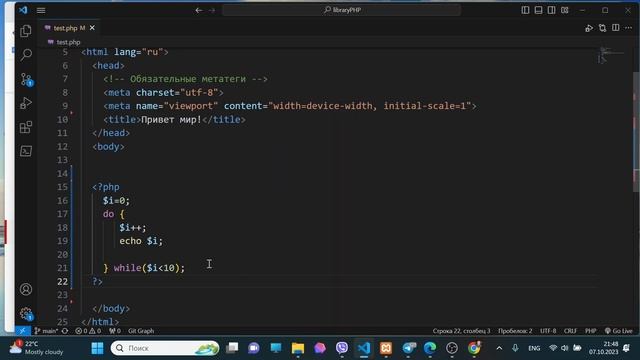Image resolution: width=640 pixels, height=360 pixels.
Task: Click the vertical editor scrollbar
Action: (636, 131)
